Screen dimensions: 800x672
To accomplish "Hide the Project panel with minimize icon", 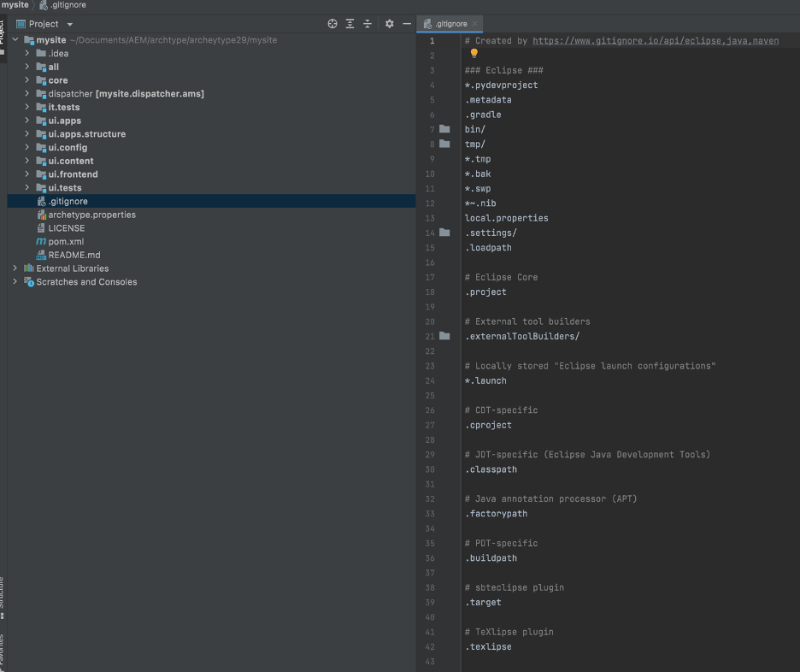I will coord(407,24).
